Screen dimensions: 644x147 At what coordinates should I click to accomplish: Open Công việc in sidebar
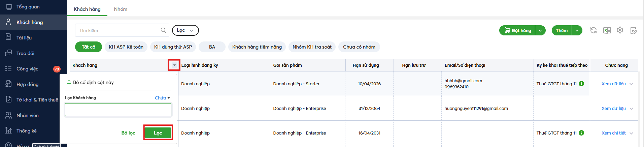(27, 69)
